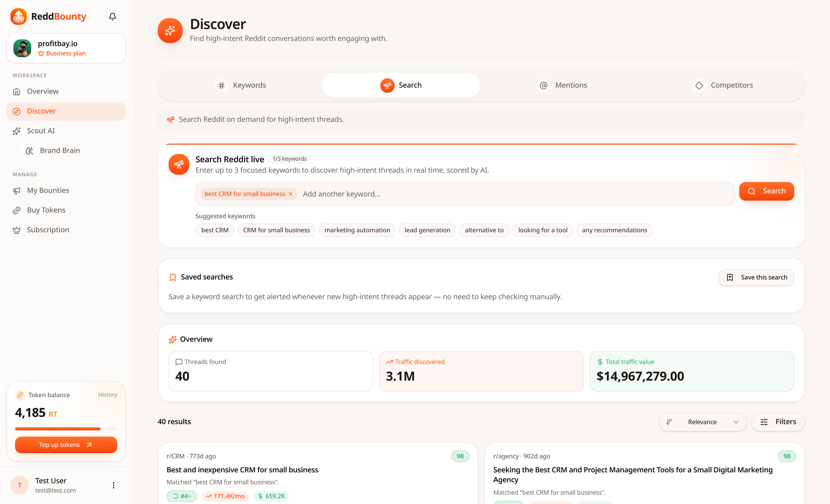The height and width of the screenshot is (504, 830).
Task: Click the Buy Tokens coins icon
Action: [x=17, y=211]
